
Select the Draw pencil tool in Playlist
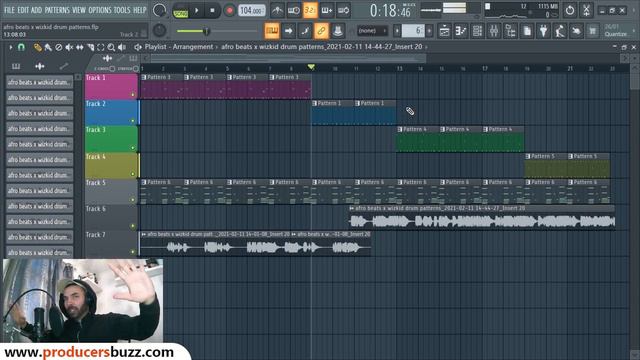click(x=38, y=47)
